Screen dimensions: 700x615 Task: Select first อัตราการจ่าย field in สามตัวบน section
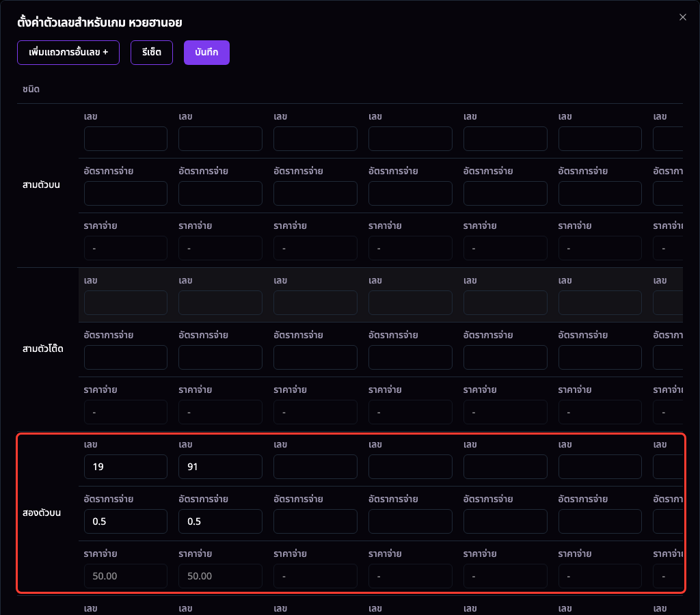click(126, 193)
